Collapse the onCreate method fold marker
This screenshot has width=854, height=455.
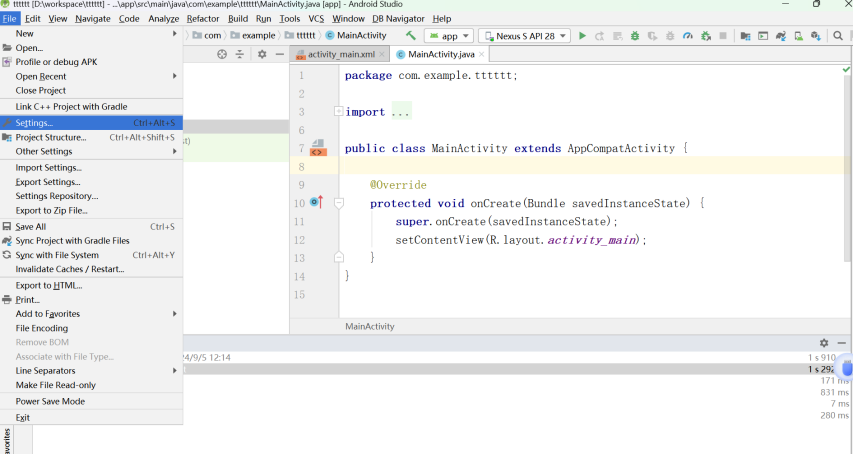coord(339,203)
